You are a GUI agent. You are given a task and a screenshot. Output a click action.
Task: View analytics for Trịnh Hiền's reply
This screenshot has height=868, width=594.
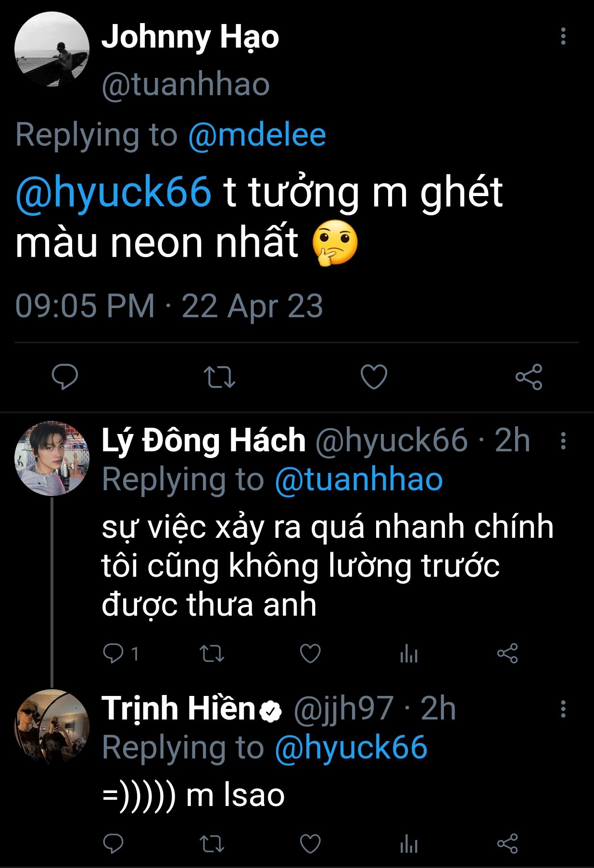[x=409, y=844]
